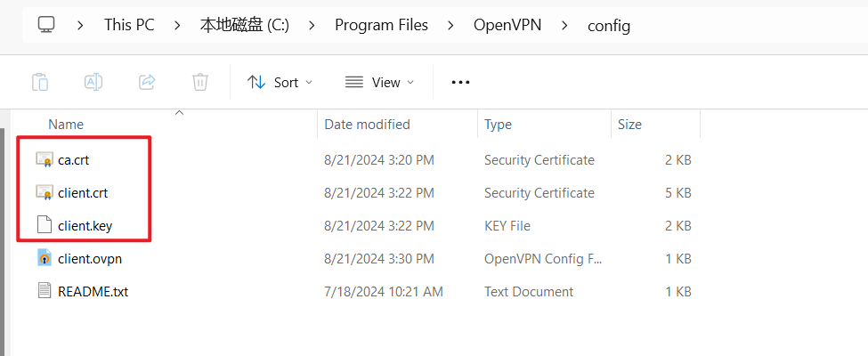Navigate to This PC breadcrumb
Image resolution: width=868 pixels, height=356 pixels.
click(130, 25)
